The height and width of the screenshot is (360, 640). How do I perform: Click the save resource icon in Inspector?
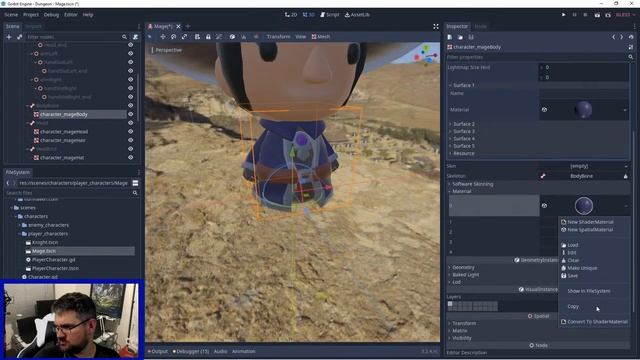(471, 37)
